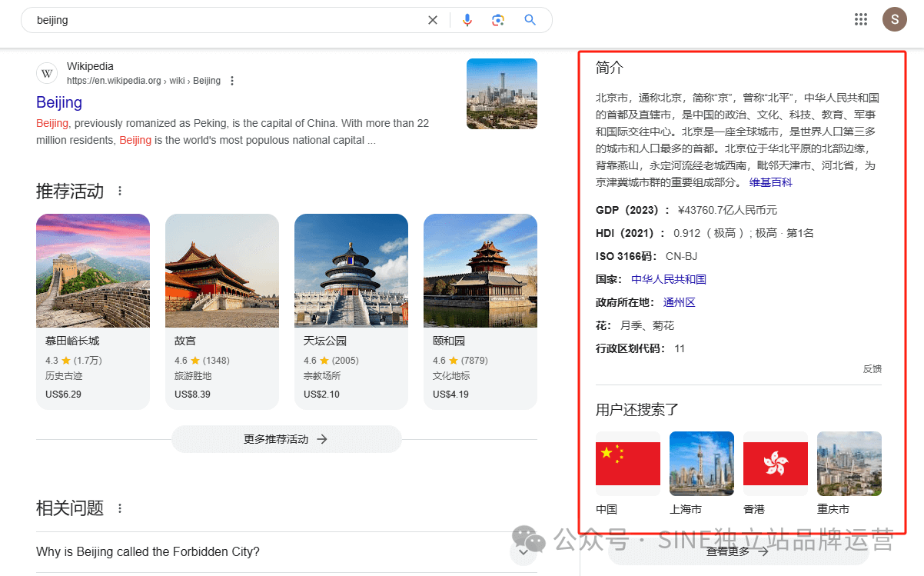The height and width of the screenshot is (576, 924).
Task: Start voice search with the microphone icon
Action: (x=467, y=20)
